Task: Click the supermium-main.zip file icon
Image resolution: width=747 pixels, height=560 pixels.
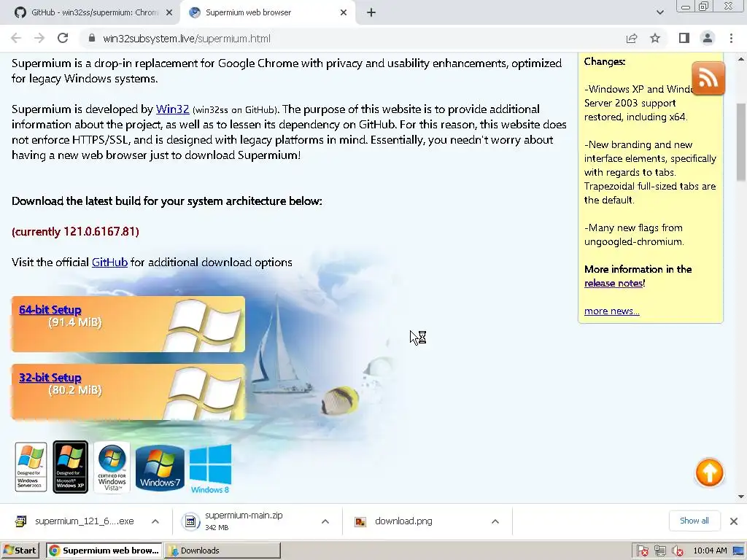Action: click(x=190, y=521)
